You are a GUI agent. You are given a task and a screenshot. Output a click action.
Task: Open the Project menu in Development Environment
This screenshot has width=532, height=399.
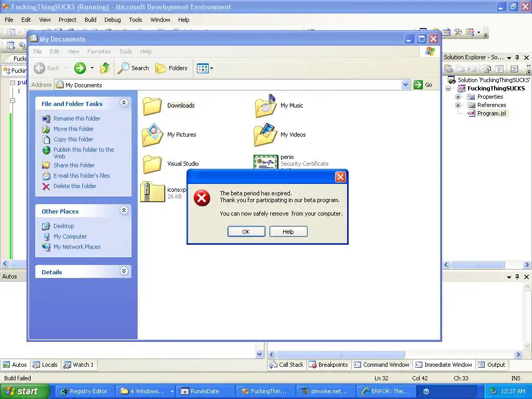coord(68,20)
